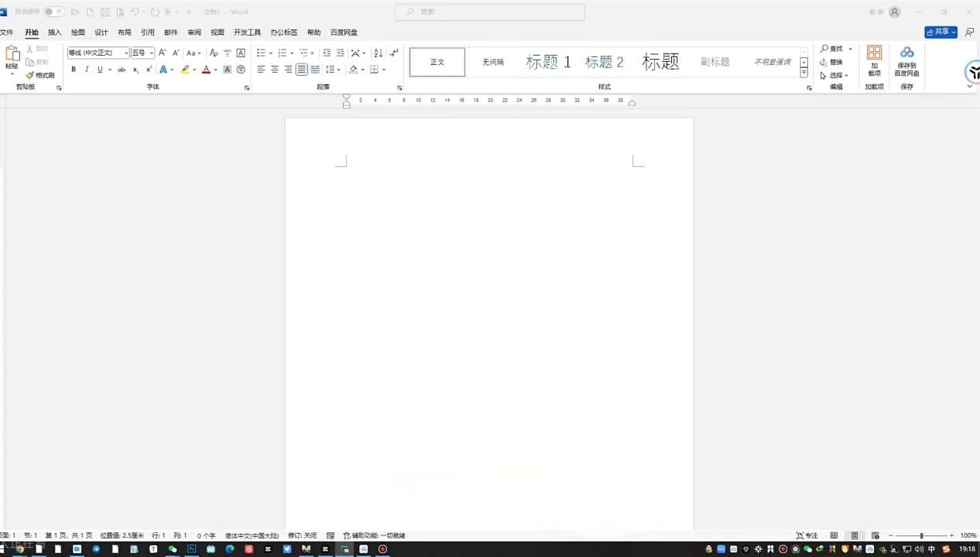Screen dimensions: 980x557
Task: Center-align the paragraph text
Action: [275, 70]
